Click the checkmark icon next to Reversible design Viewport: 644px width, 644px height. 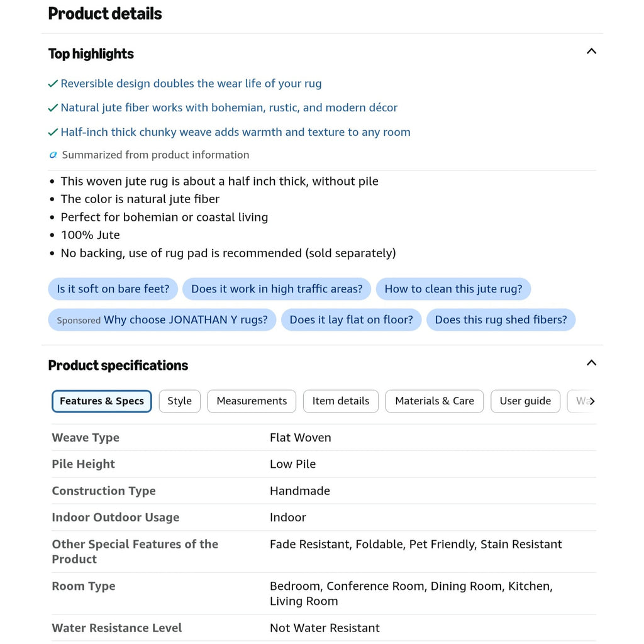(53, 84)
